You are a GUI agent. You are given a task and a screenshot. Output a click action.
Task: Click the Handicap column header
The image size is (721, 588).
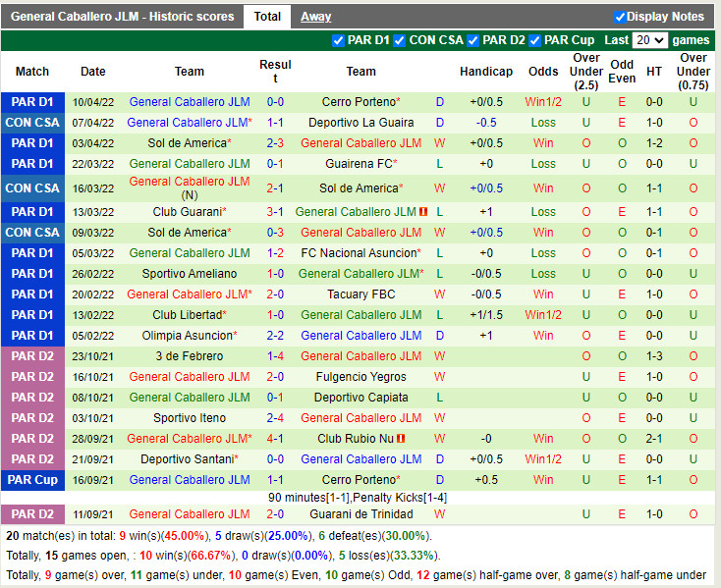(x=486, y=72)
